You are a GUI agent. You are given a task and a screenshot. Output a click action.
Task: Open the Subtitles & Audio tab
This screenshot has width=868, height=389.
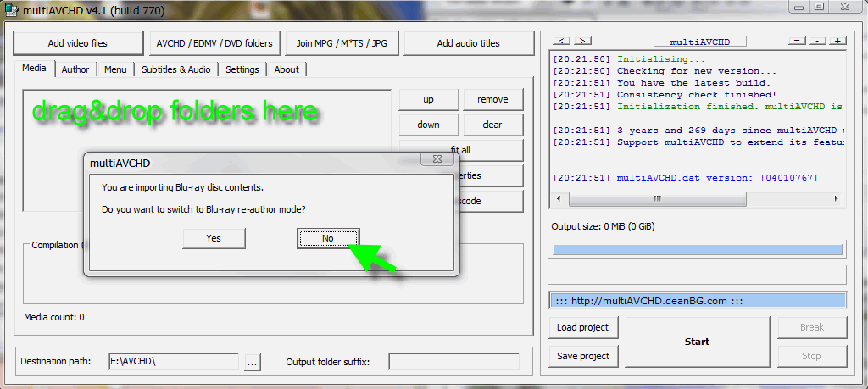tap(175, 69)
